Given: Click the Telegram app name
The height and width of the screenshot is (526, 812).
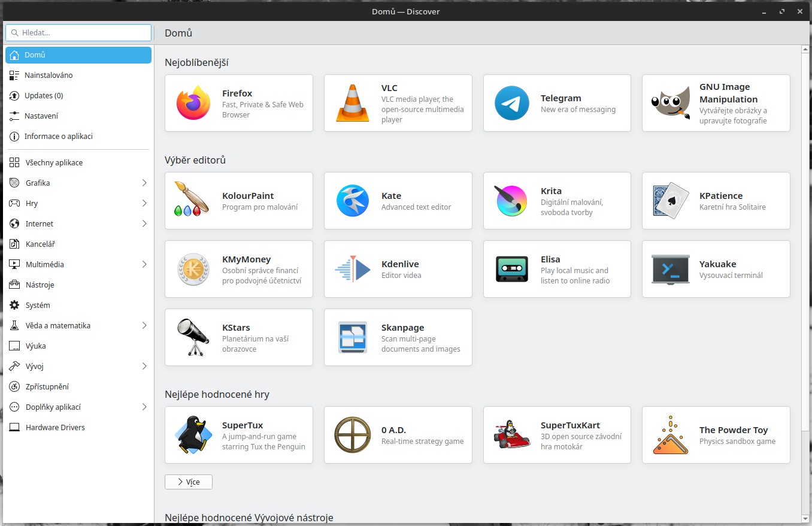Looking at the screenshot, I should [561, 98].
